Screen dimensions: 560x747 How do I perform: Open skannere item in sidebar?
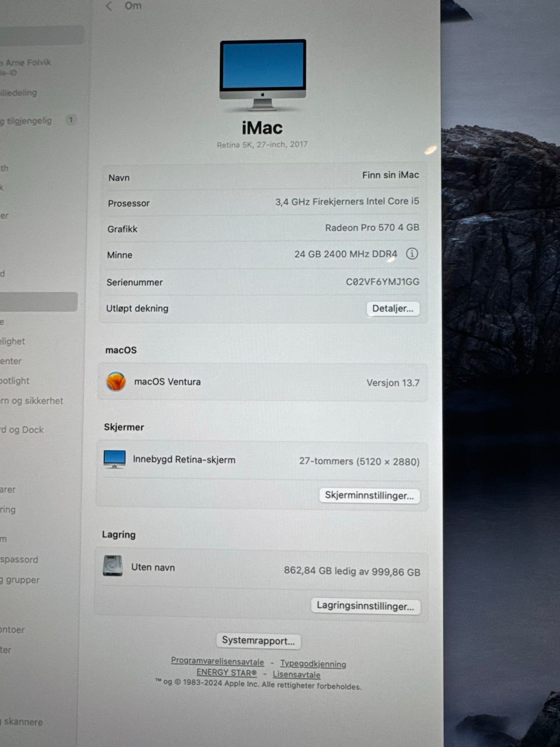pos(22,721)
